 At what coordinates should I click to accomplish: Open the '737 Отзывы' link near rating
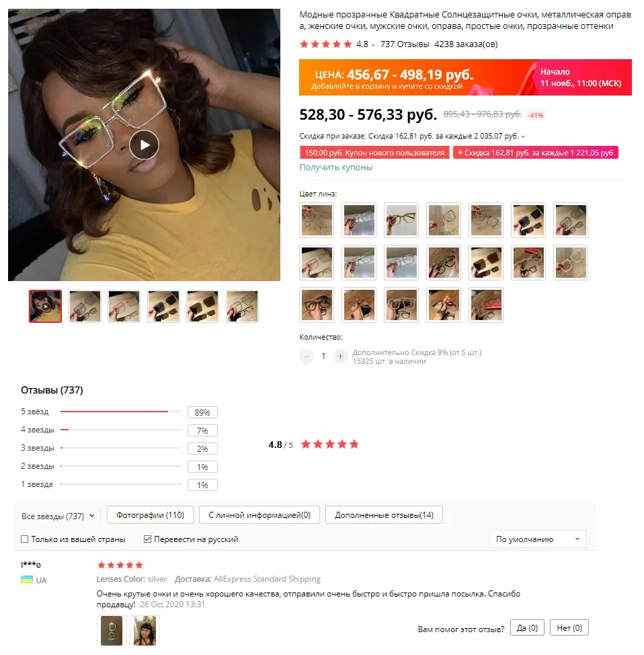[405, 44]
